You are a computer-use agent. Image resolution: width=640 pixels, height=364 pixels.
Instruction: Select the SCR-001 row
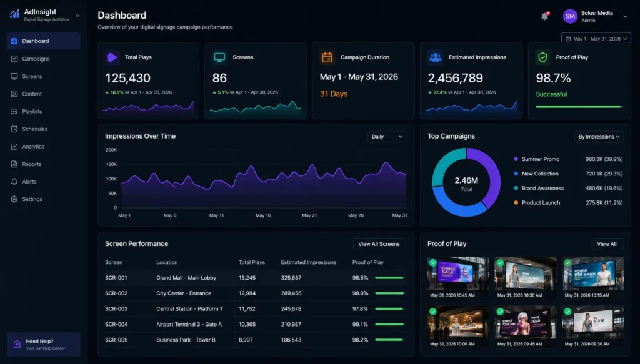[256, 278]
